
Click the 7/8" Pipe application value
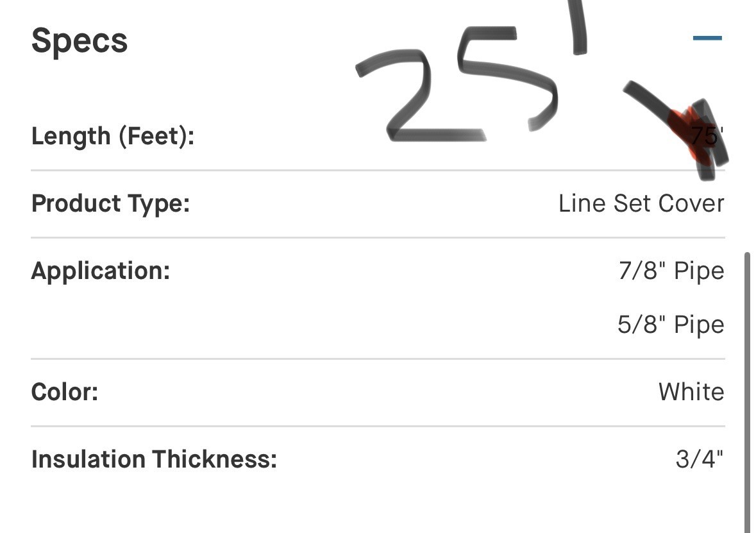[671, 271]
